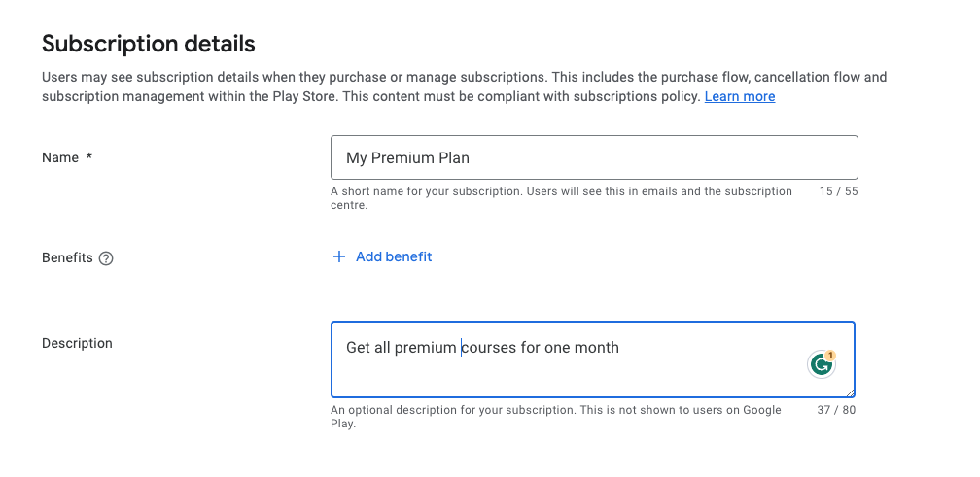Viewport: 980px width, 477px height.
Task: Click the optional description helper text
Action: [x=555, y=417]
